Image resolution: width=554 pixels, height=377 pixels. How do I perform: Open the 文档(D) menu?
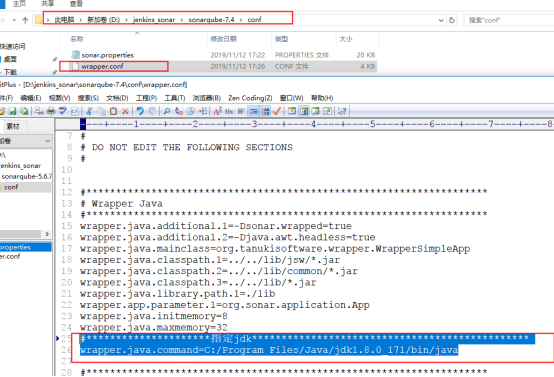[117, 98]
